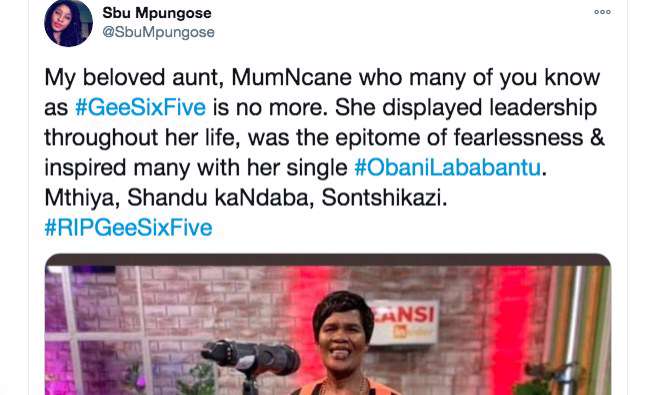The height and width of the screenshot is (395, 645).
Task: Visit the @SbuMpungose handle link
Action: point(158,32)
